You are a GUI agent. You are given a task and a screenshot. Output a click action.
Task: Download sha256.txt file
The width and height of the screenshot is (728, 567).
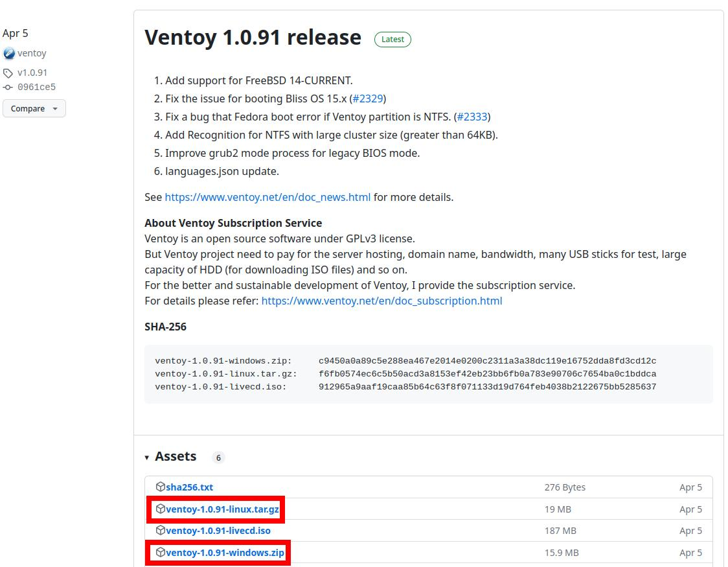(189, 487)
